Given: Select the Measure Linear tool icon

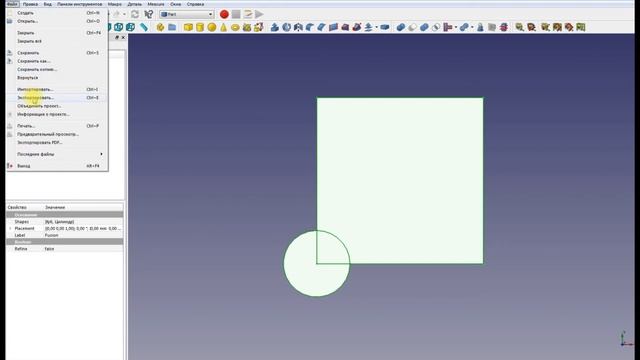Looking at the screenshot, I should [x=519, y=27].
